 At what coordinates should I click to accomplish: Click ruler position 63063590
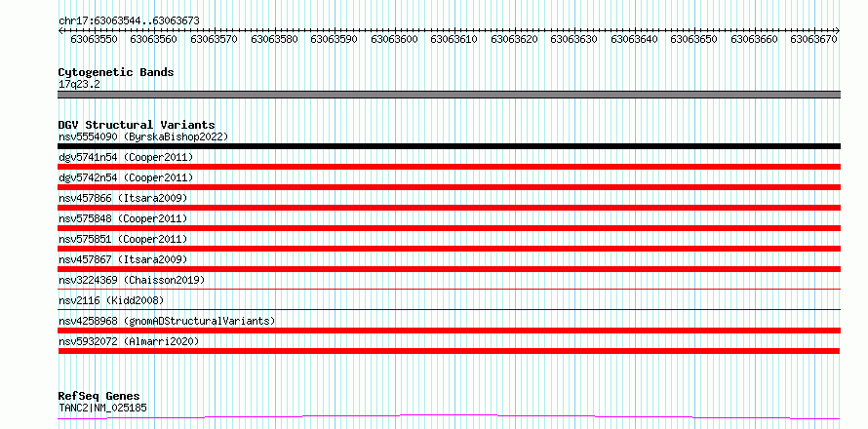coord(335,39)
